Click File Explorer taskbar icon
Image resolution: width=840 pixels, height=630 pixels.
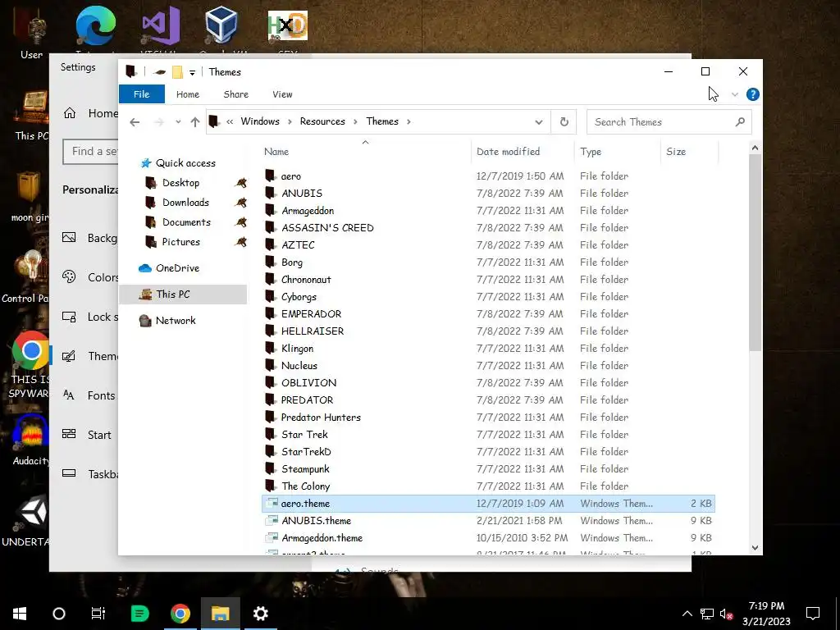(220, 614)
